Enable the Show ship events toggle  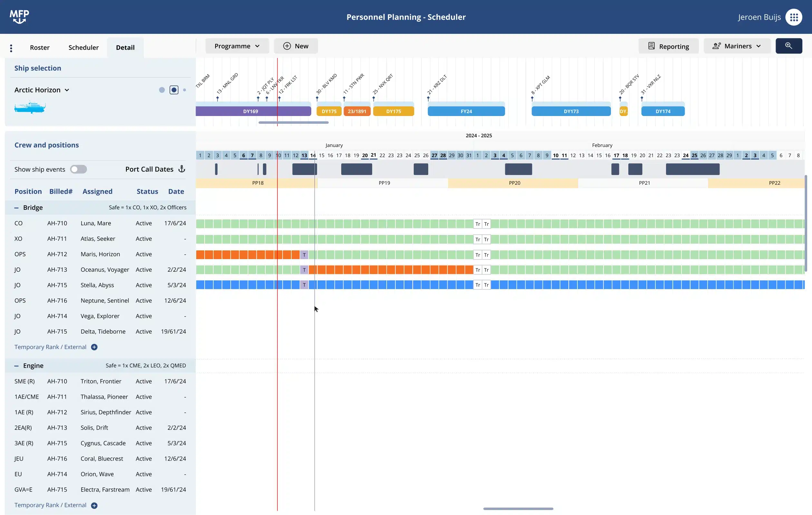click(79, 169)
